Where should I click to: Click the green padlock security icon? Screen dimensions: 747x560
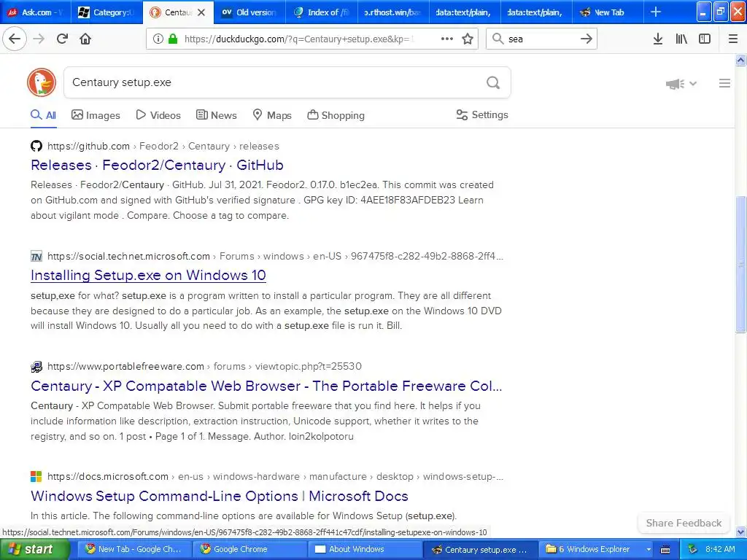pos(173,39)
